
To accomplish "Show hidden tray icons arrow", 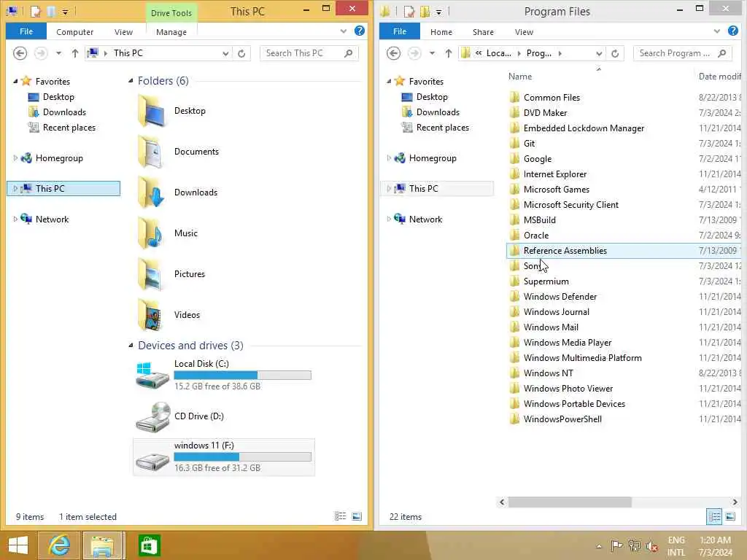I will pos(599,546).
